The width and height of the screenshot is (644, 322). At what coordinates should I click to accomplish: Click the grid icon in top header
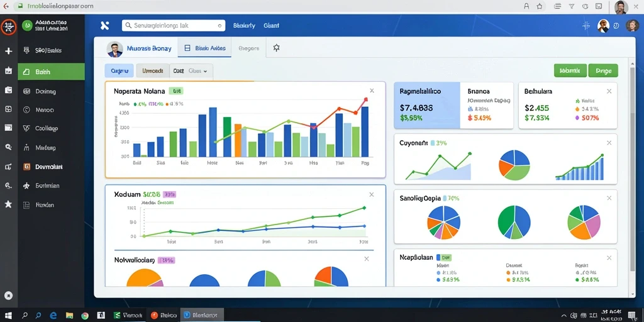[x=586, y=26]
